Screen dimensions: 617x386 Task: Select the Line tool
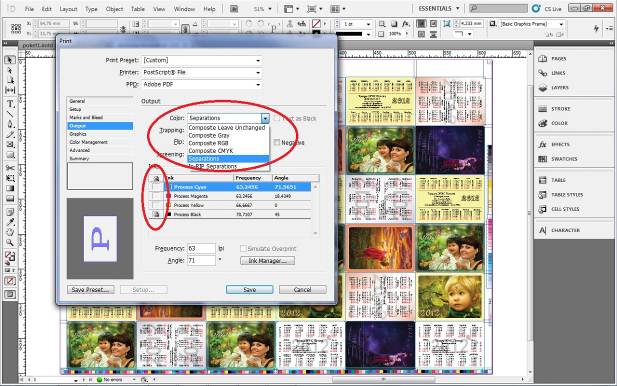[10, 115]
